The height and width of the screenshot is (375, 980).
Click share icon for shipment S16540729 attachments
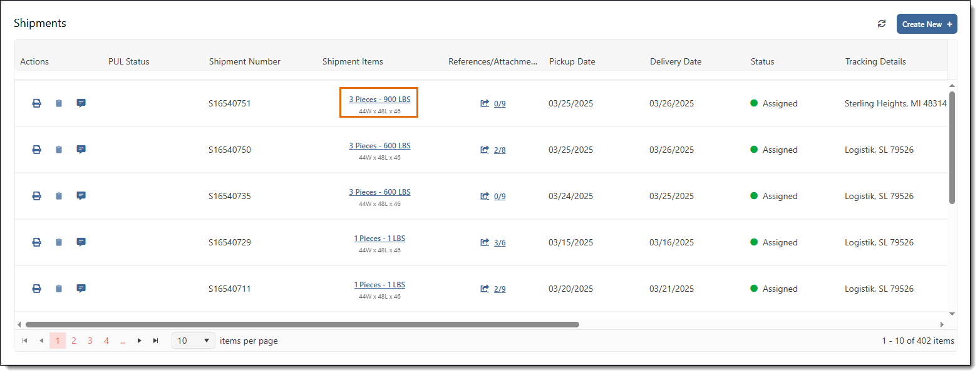[x=484, y=242]
